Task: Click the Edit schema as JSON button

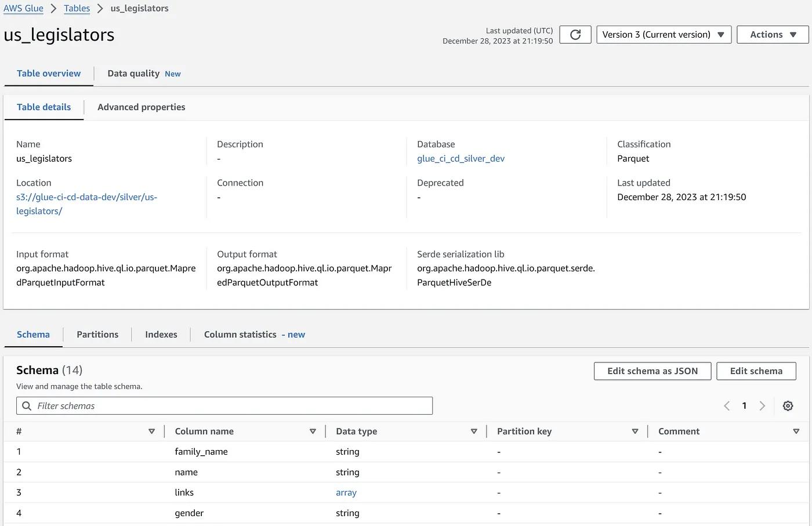Action: tap(652, 371)
